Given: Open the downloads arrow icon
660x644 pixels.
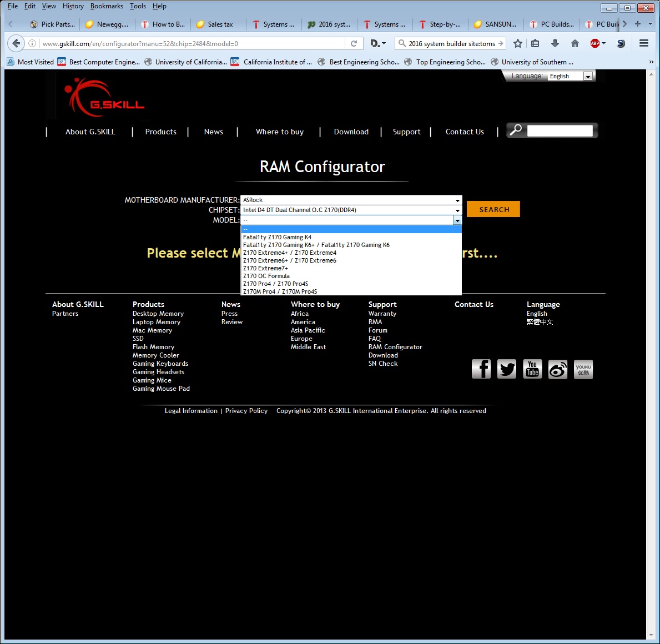Looking at the screenshot, I should [x=555, y=43].
